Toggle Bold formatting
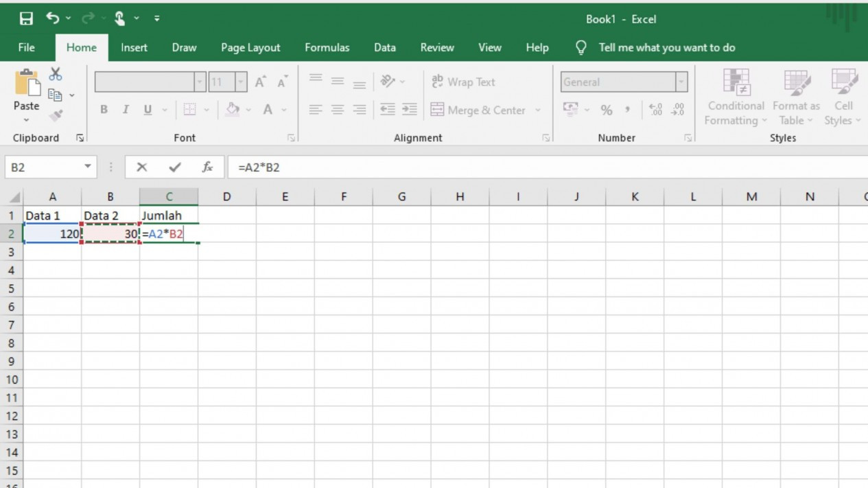This screenshot has width=868, height=488. (x=104, y=110)
